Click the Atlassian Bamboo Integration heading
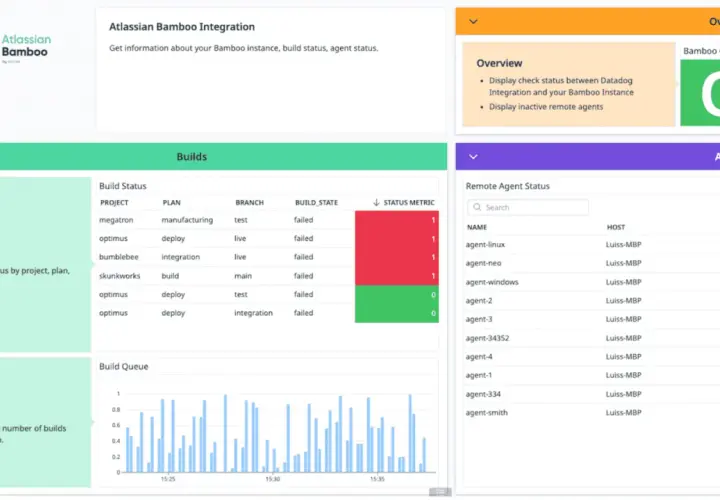 pyautogui.click(x=182, y=27)
